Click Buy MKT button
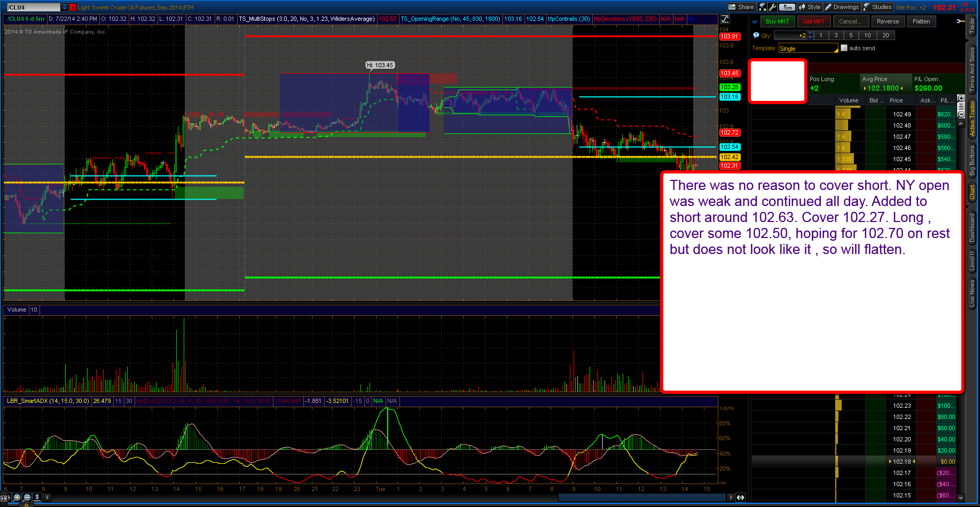Viewport: 980px width, 507px height. click(x=777, y=21)
